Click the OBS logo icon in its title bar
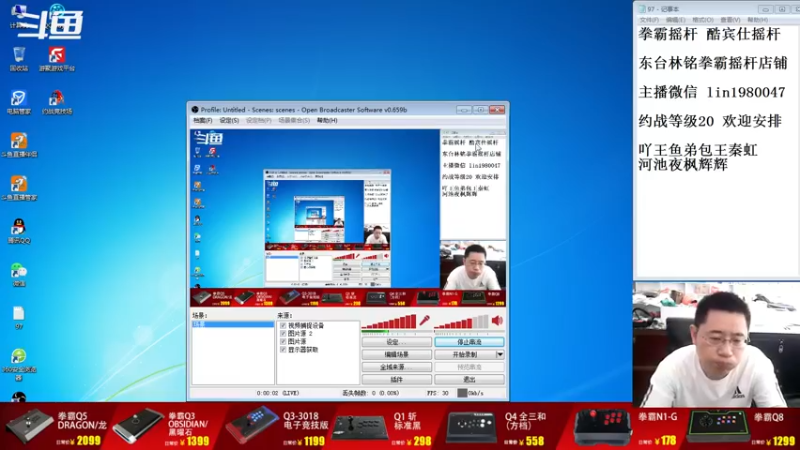Image resolution: width=800 pixels, height=450 pixels. click(x=195, y=110)
